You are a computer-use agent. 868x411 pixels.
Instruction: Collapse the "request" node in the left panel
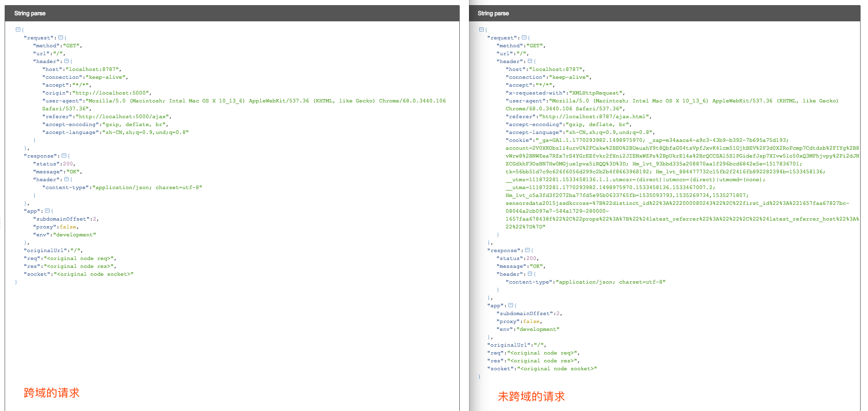[61, 38]
